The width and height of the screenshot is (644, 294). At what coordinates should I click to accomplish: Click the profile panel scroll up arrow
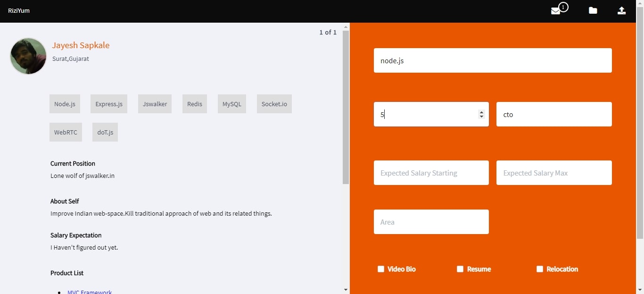click(346, 27)
